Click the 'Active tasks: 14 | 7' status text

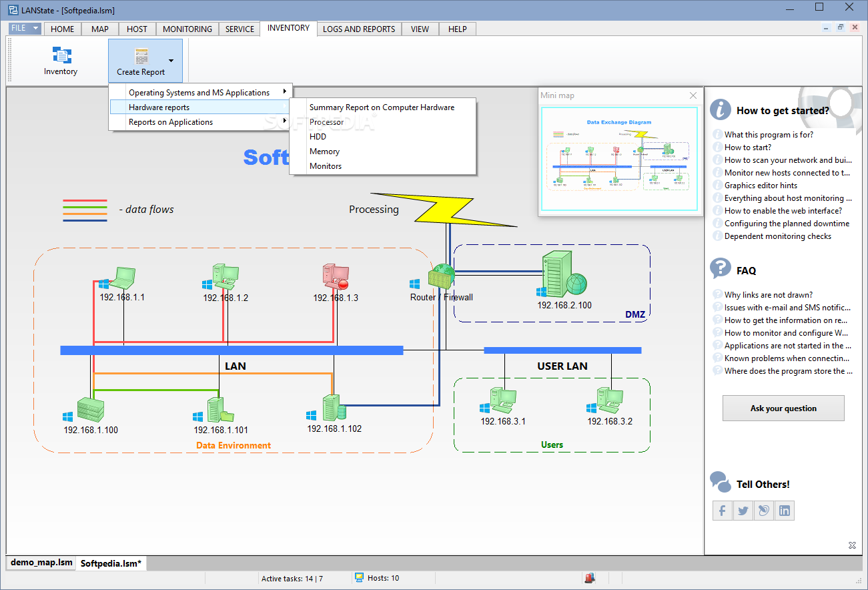[x=292, y=579]
